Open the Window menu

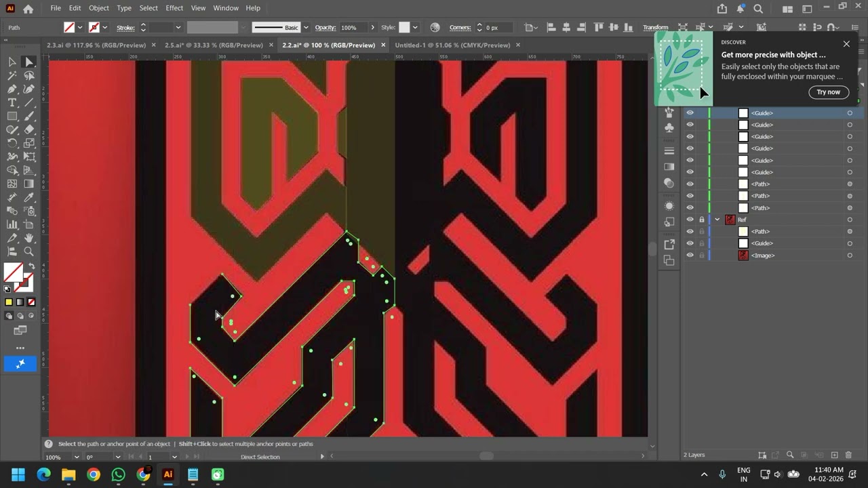click(226, 8)
